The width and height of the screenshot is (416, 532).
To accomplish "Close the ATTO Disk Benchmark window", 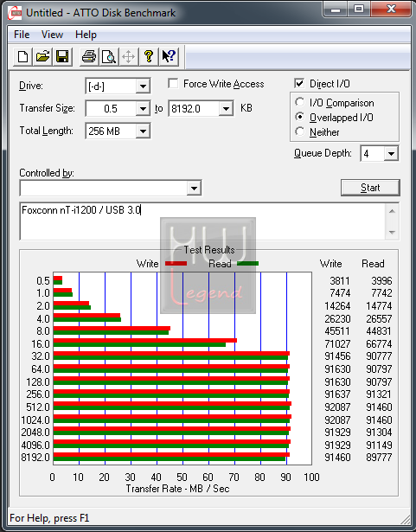I will coord(391,10).
